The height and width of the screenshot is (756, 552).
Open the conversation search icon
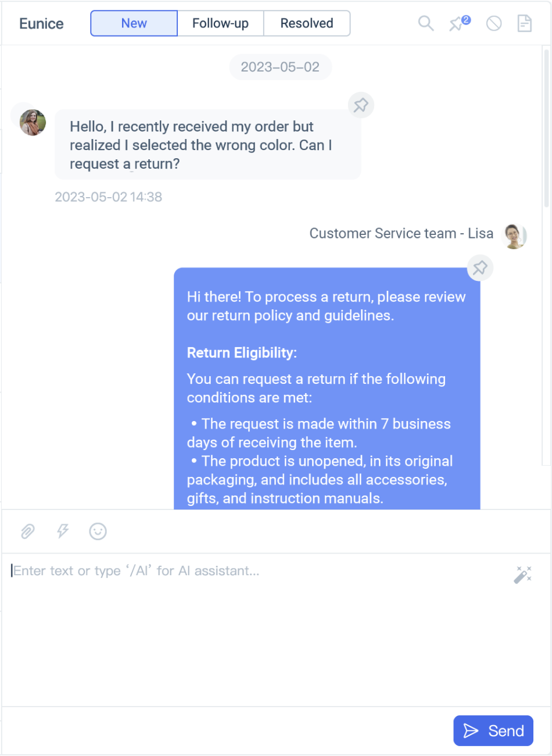[426, 23]
